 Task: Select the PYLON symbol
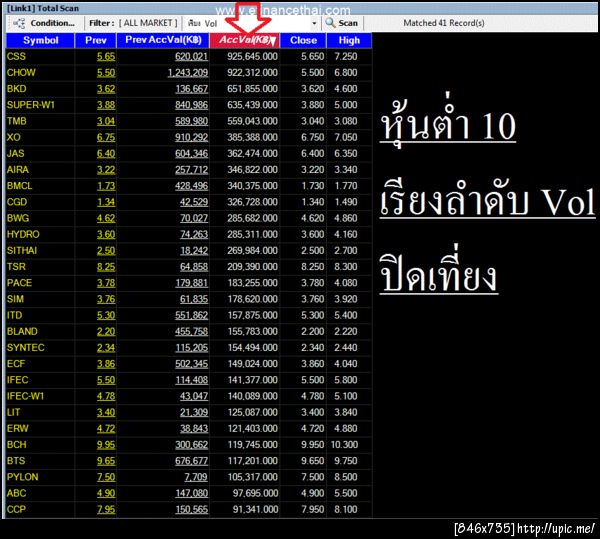coord(23,477)
